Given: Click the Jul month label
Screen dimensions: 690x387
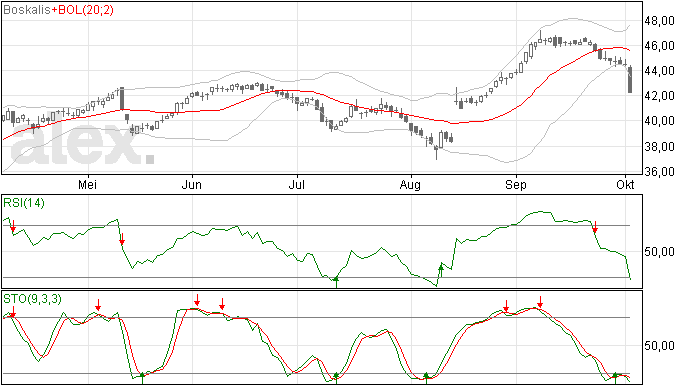Looking at the screenshot, I should click(297, 184).
